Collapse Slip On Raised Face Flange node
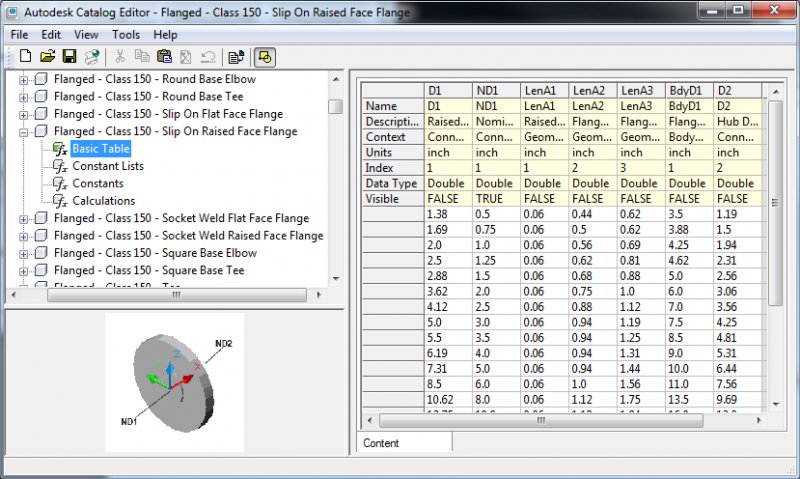 pyautogui.click(x=23, y=132)
